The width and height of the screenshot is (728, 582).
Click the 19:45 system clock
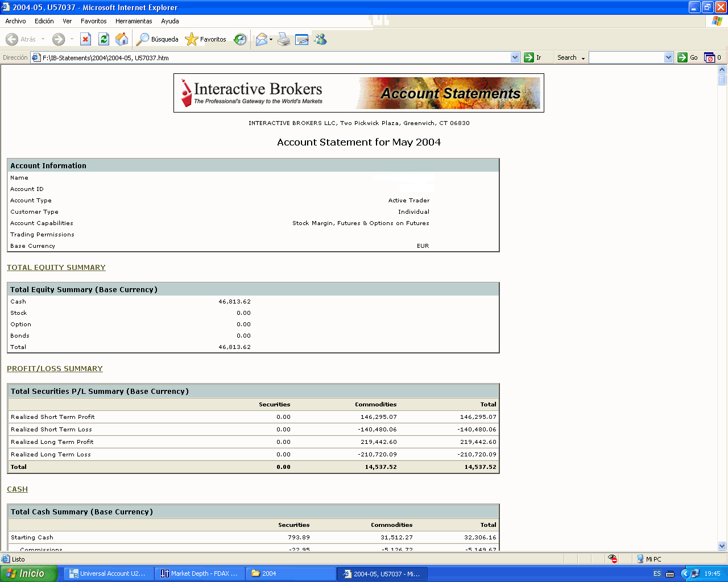coord(712,573)
